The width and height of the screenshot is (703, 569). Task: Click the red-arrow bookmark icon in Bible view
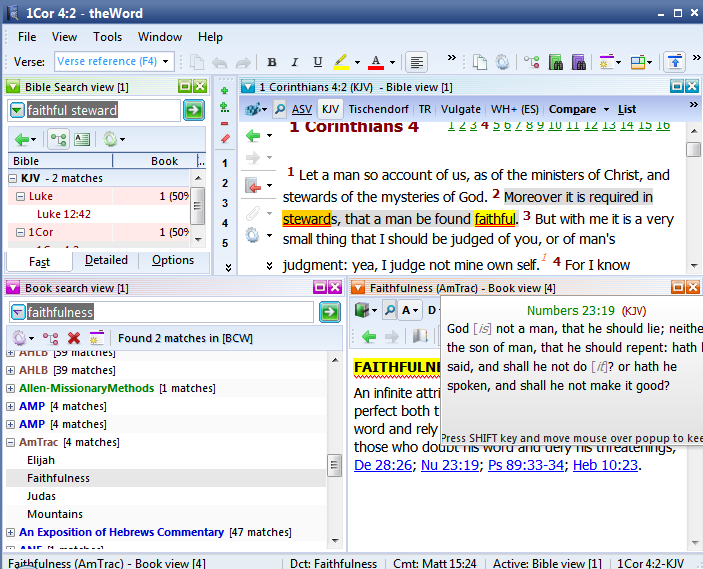click(253, 185)
